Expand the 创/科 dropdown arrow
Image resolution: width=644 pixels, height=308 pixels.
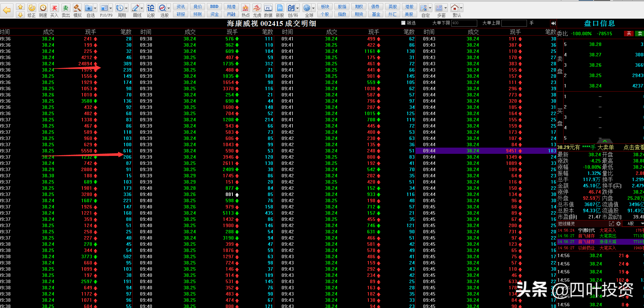(298, 8)
